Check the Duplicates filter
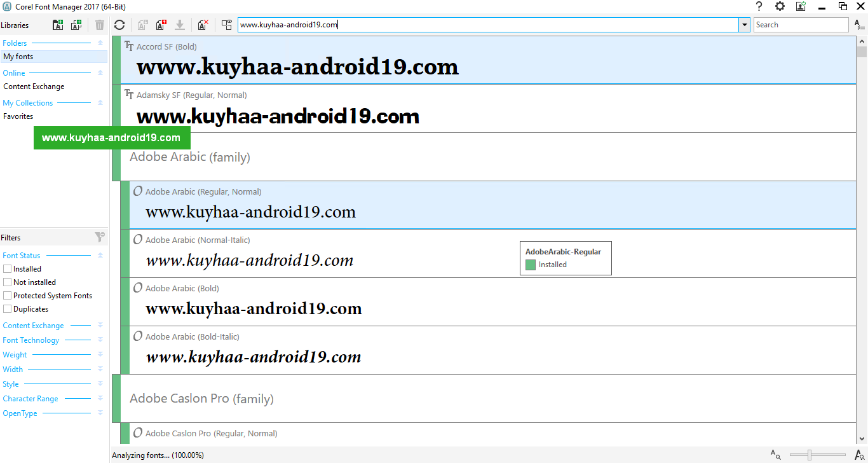 tap(8, 309)
